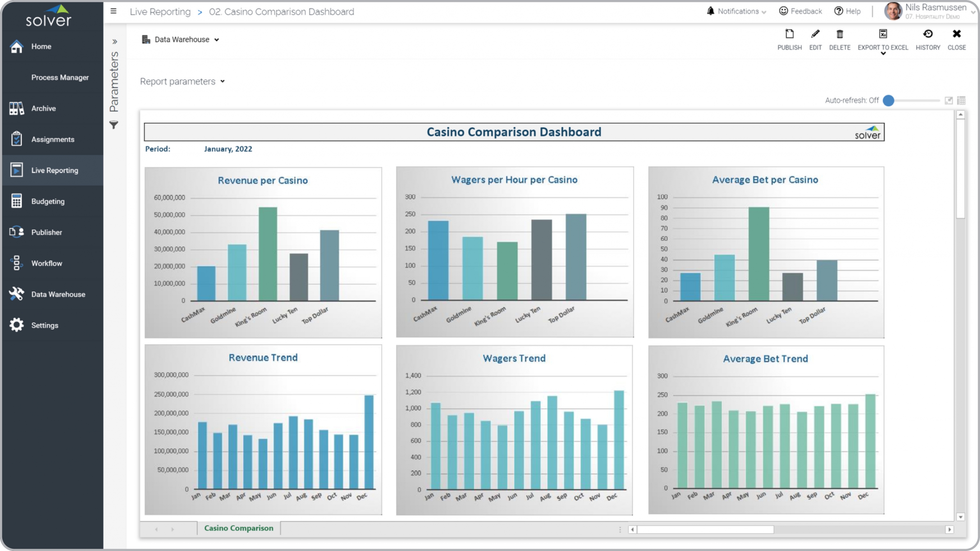Viewport: 980px width, 551px height.
Task: Click the Publish icon in toolbar
Action: tap(789, 34)
